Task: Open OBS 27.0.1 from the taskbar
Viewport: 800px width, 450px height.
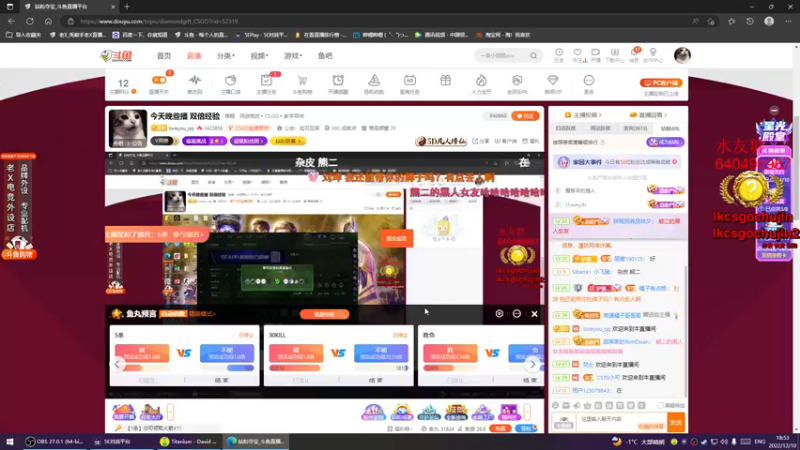Action: [55, 441]
